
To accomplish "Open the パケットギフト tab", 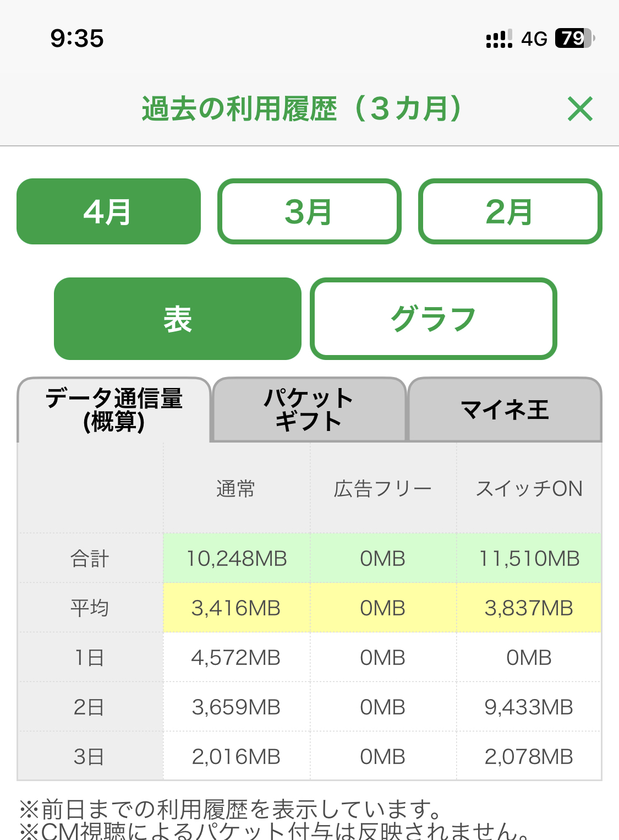I will 309,410.
